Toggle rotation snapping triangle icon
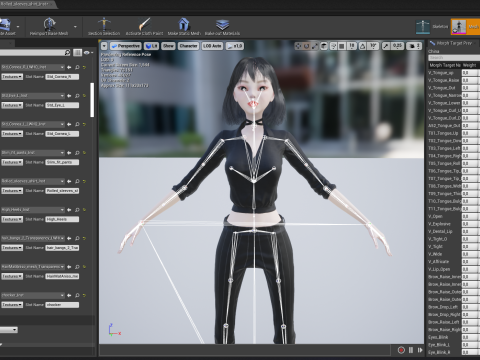The height and width of the screenshot is (360, 480). pos(363,46)
